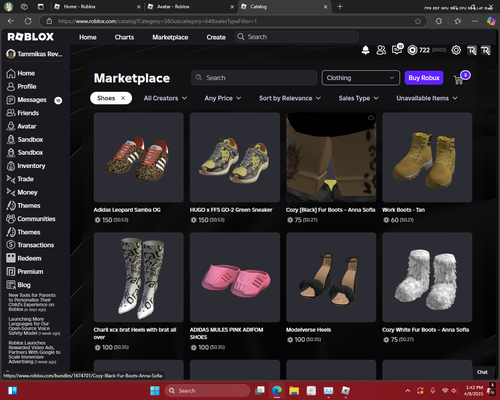Open the New Tools for Parents blog link
Screen dimensions: 500x400
coord(32,302)
